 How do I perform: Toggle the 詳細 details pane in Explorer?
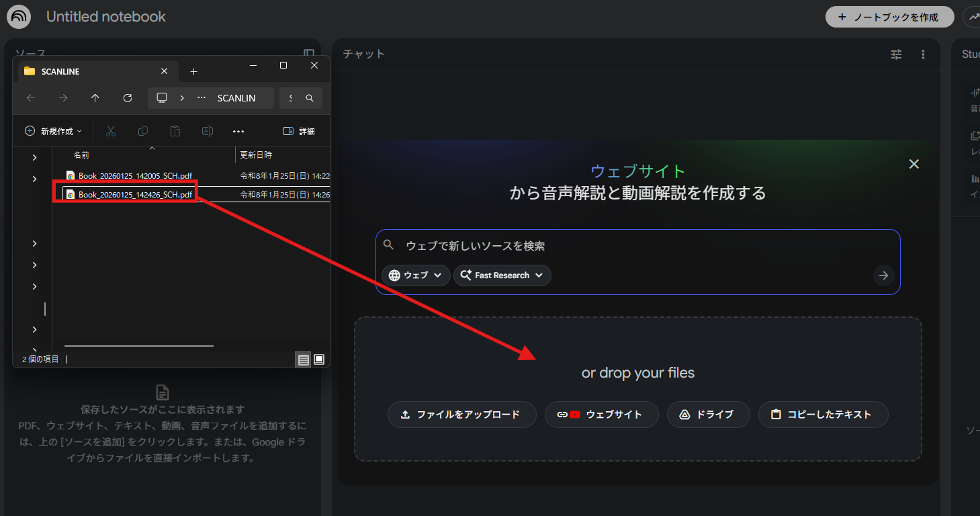pyautogui.click(x=299, y=130)
